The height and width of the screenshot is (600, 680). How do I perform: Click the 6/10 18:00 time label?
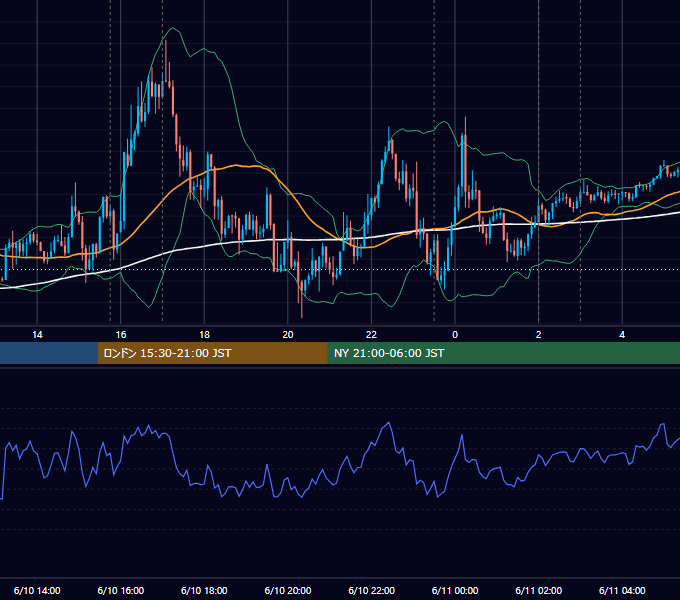[204, 590]
